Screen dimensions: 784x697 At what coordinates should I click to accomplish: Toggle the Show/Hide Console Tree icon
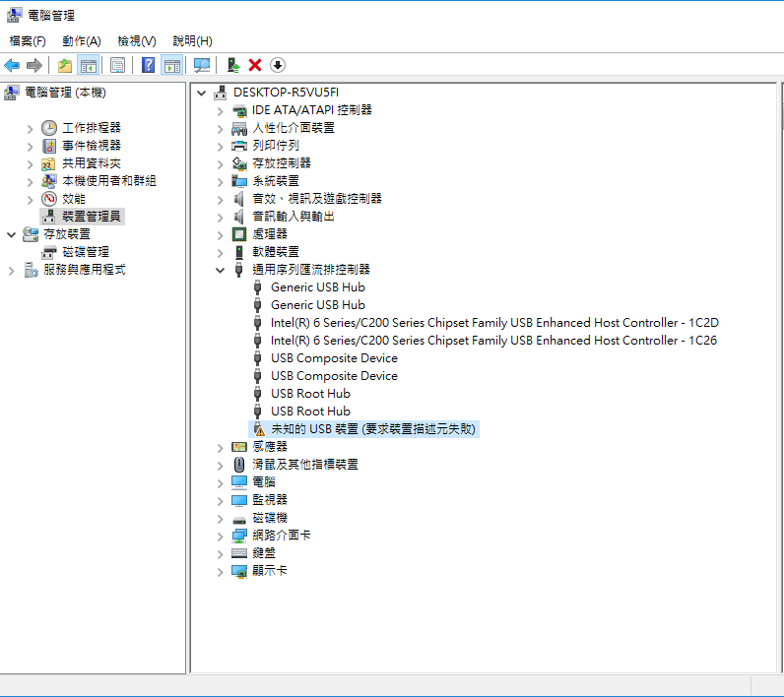(88, 65)
